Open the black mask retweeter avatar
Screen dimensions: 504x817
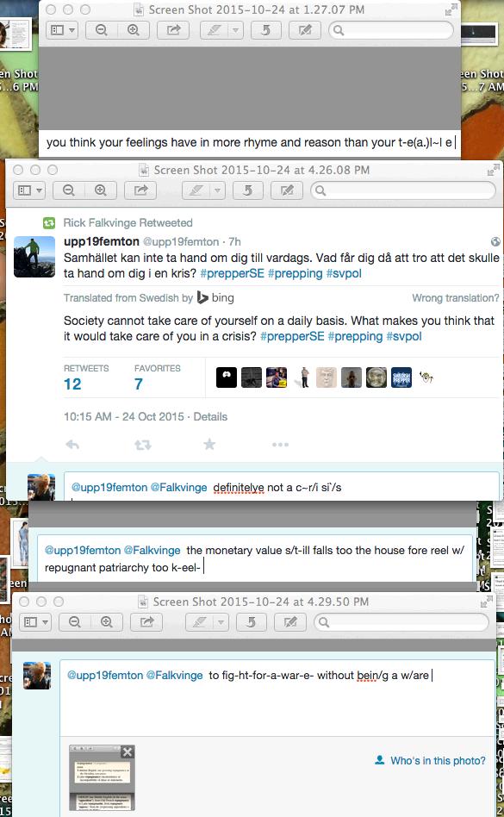point(227,377)
